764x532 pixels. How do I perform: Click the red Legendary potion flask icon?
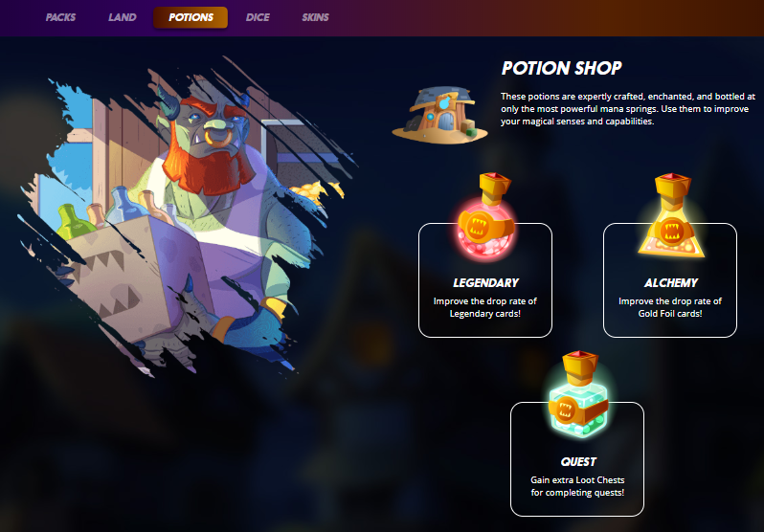pyautogui.click(x=485, y=216)
